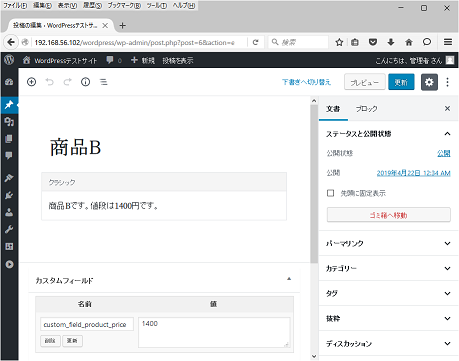Open the content structure info icon
The height and width of the screenshot is (361, 459).
pyautogui.click(x=85, y=82)
